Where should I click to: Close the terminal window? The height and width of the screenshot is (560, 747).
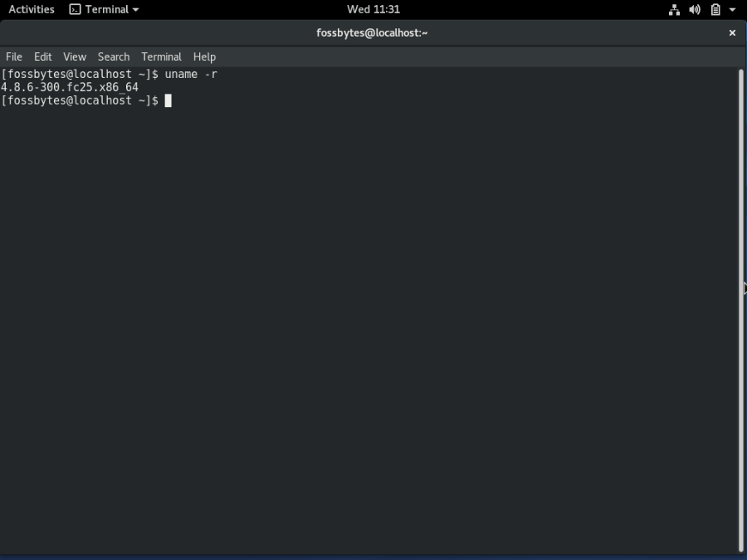point(732,33)
